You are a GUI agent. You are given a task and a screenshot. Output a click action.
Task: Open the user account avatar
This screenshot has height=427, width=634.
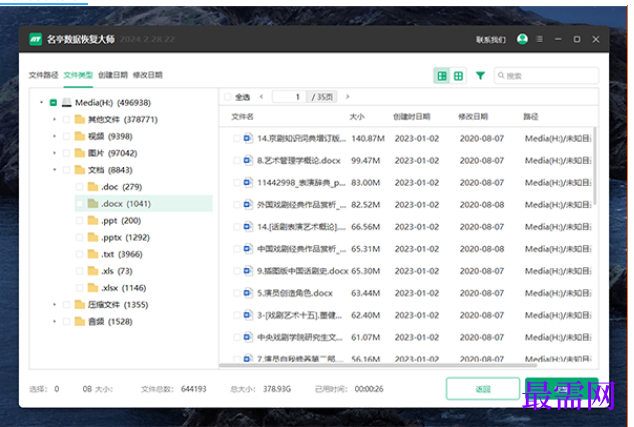[522, 39]
